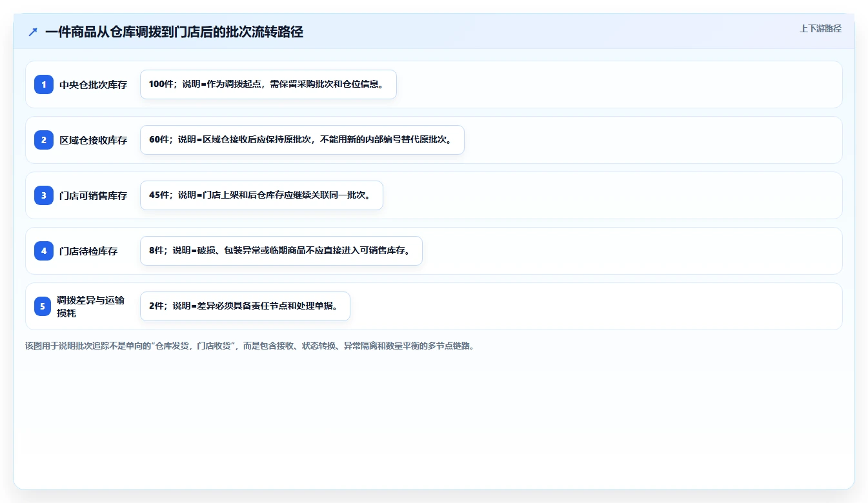
Task: Click the title 一件商品从仓库调拨到门店后的批次流转路径
Action: pos(174,32)
